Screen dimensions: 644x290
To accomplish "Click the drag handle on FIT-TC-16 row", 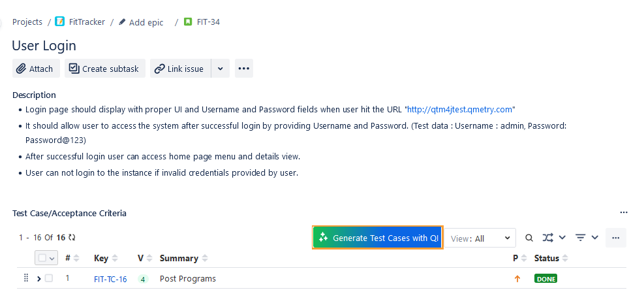I will (x=26, y=278).
